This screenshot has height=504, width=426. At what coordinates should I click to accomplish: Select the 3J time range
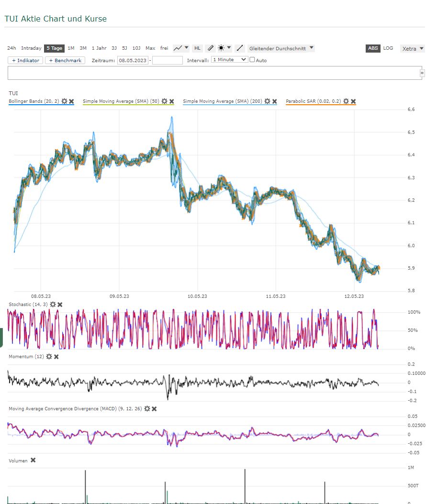coord(114,48)
